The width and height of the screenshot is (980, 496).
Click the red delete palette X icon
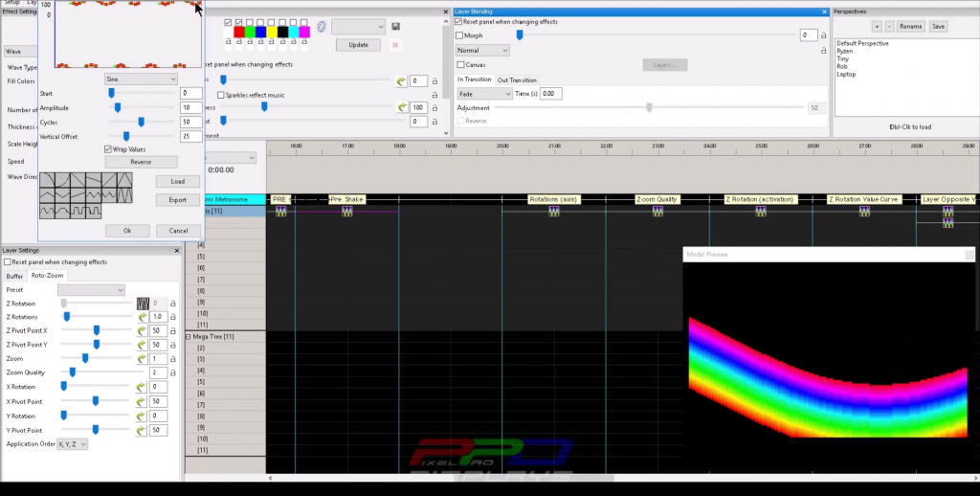coord(395,45)
